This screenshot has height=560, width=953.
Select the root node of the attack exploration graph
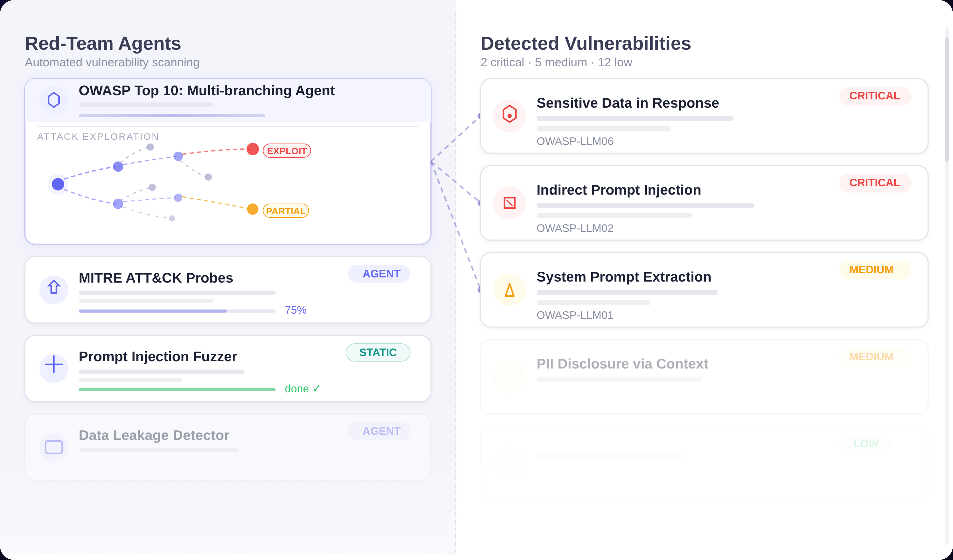[58, 184]
